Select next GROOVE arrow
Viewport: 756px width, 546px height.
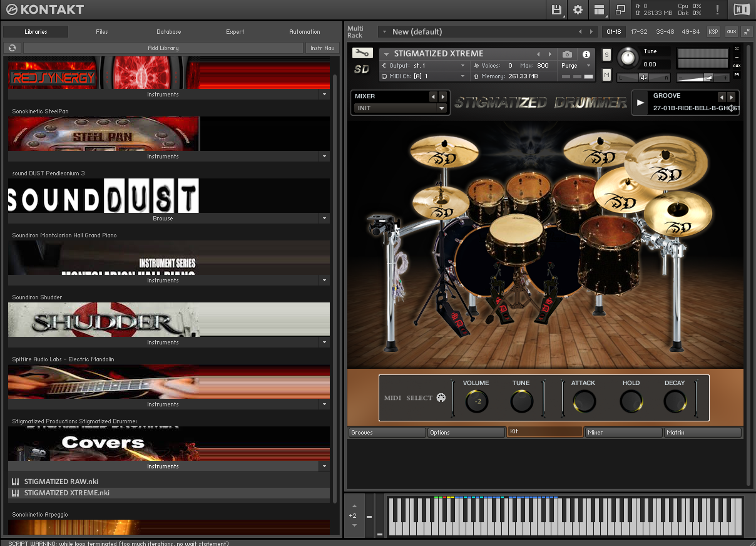tap(732, 97)
